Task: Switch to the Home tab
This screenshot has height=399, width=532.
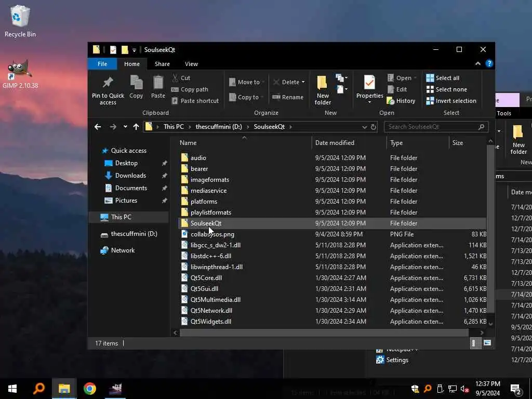Action: 131,64
